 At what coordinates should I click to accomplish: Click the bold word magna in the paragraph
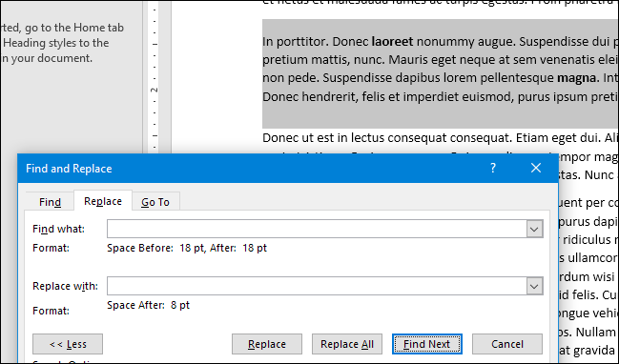[x=578, y=78]
